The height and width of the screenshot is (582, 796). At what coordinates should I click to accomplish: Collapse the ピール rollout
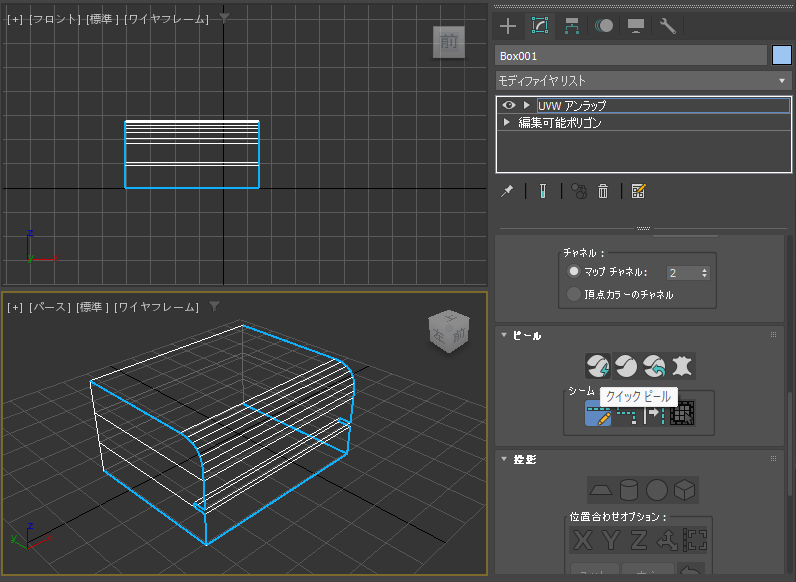(x=504, y=335)
